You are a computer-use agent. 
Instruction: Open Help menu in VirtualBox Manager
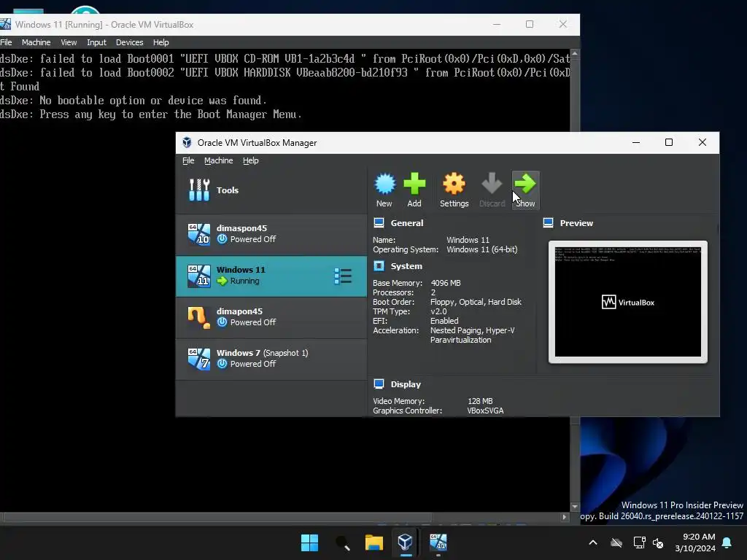click(251, 160)
